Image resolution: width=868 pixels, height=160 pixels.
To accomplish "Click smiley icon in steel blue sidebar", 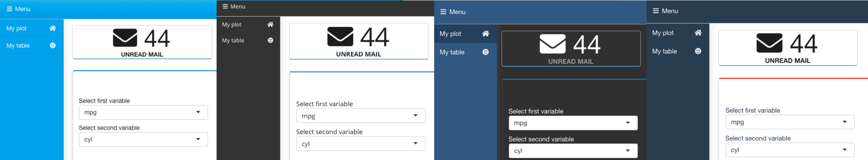I will [x=486, y=52].
